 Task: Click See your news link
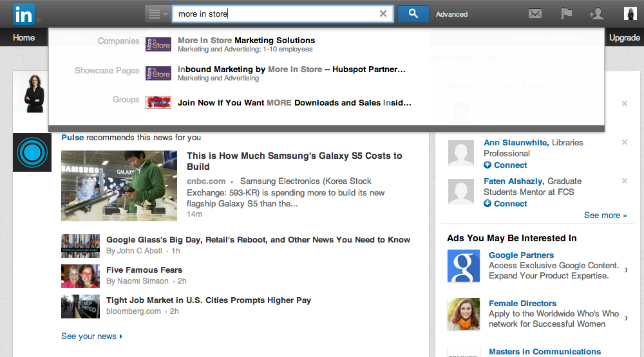pos(91,336)
